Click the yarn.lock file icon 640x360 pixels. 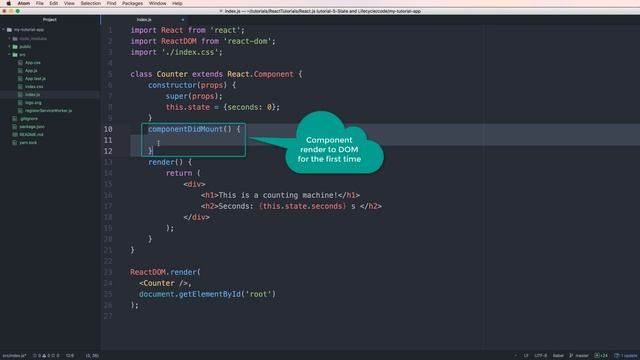15,142
